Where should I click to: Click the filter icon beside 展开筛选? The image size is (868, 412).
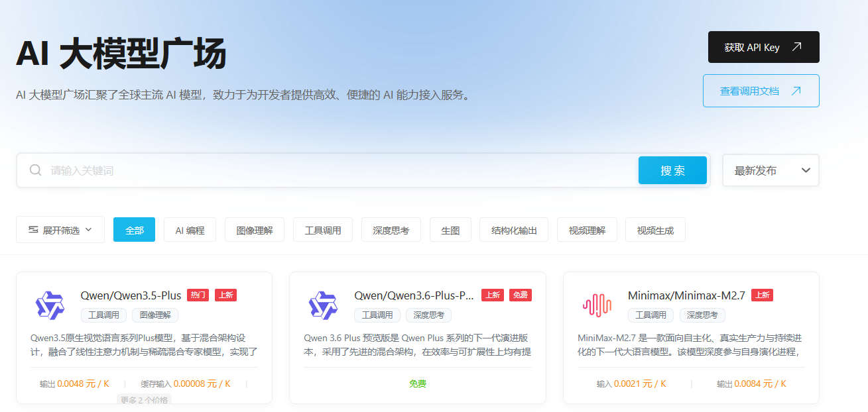tap(33, 230)
